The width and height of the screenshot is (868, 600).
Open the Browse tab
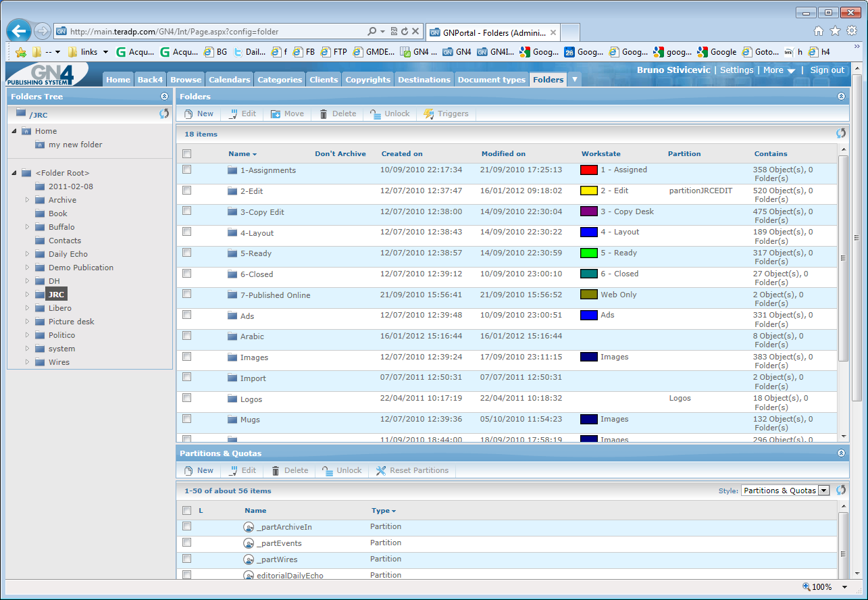tap(186, 79)
